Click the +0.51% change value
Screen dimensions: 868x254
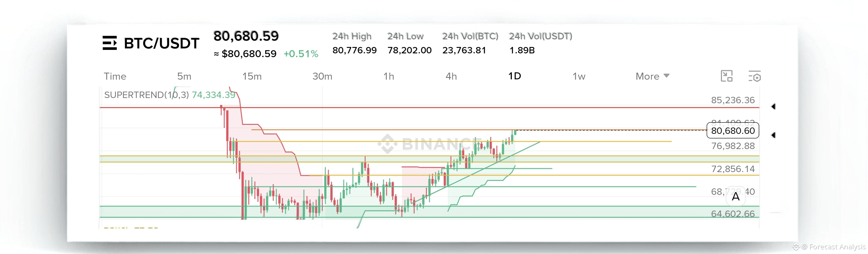[x=301, y=54]
